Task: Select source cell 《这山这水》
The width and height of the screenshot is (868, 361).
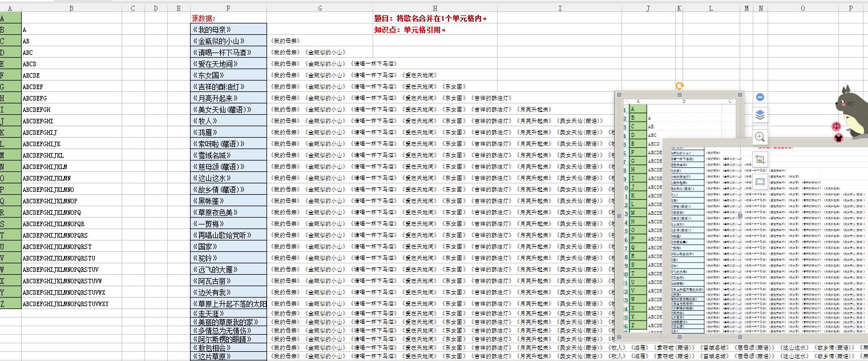Action: pyautogui.click(x=228, y=178)
